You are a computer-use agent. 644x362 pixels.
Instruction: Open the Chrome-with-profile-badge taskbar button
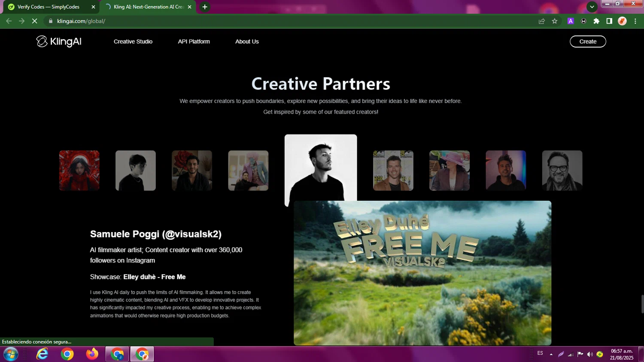tap(117, 354)
